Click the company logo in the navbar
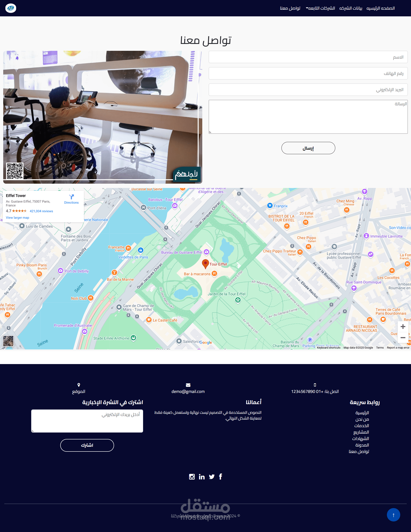The width and height of the screenshot is (411, 532). tap(11, 8)
